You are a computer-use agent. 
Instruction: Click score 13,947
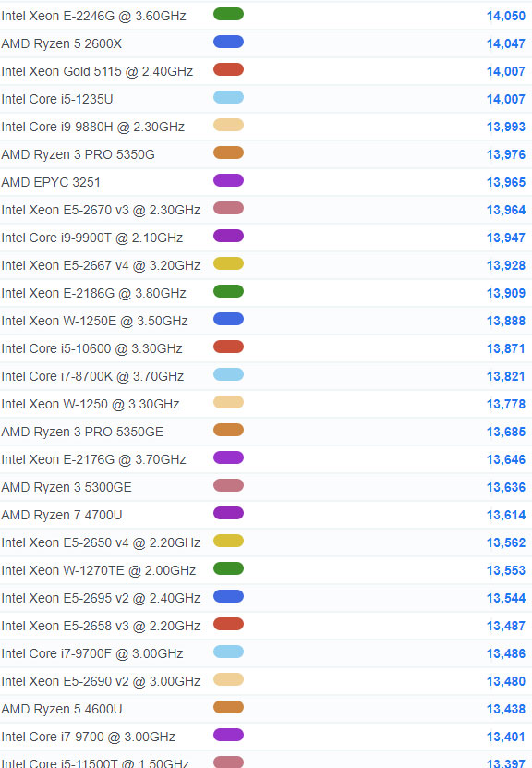[x=505, y=238]
